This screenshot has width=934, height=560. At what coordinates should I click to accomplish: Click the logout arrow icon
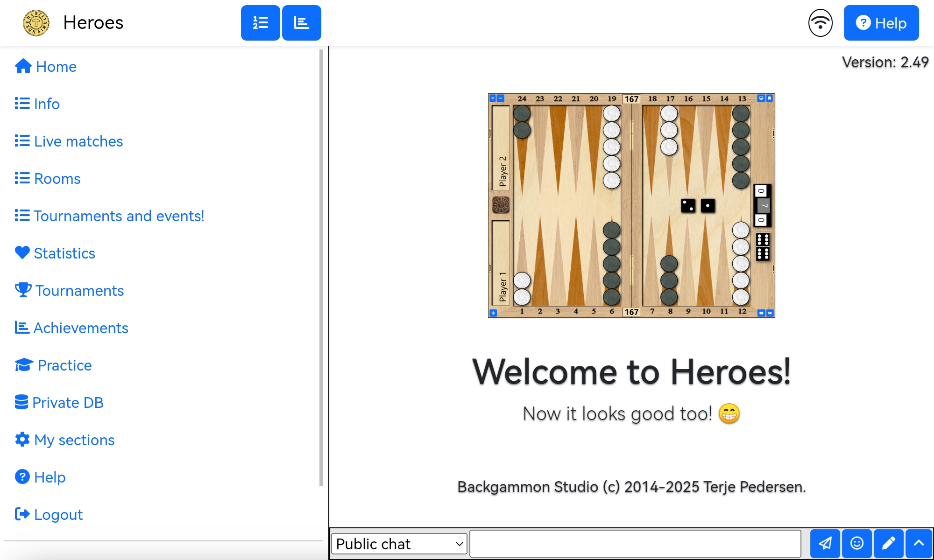tap(22, 514)
